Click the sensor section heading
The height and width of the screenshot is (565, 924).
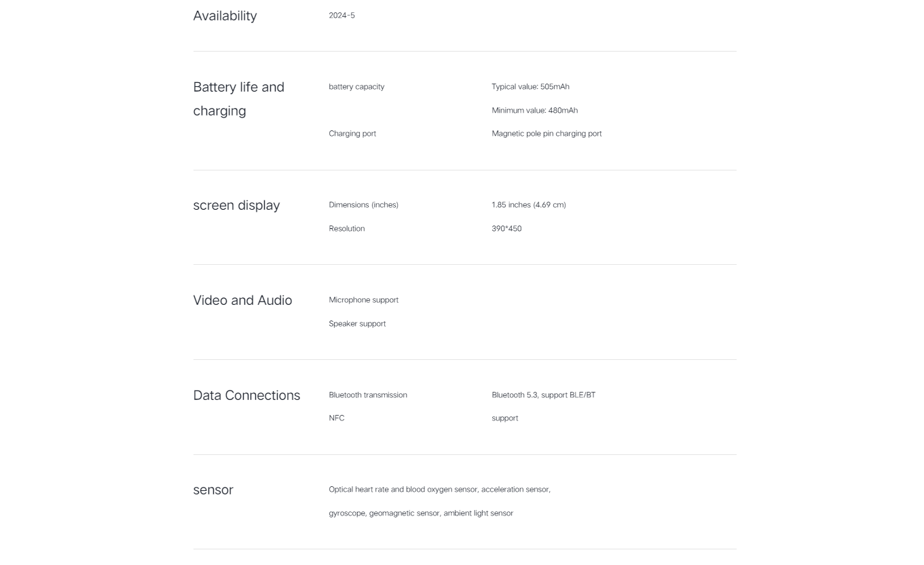click(x=213, y=490)
